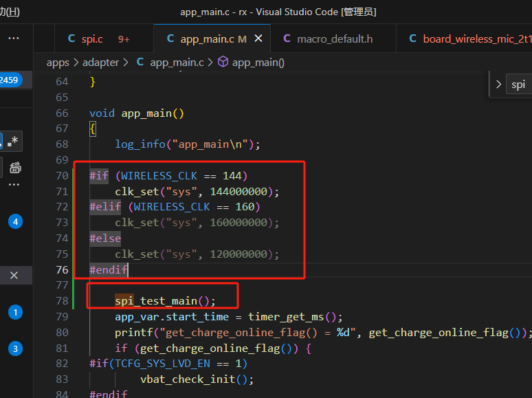
Task: Close the app_main.c tab
Action: [258, 38]
